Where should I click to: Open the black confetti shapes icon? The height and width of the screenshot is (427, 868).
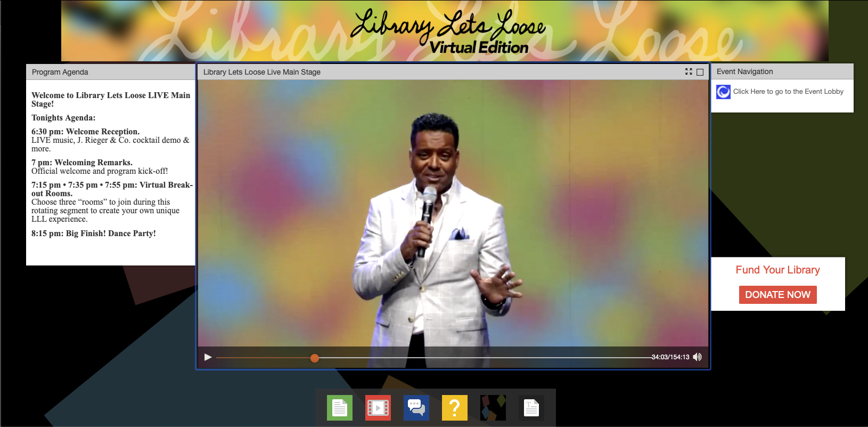[x=493, y=408]
